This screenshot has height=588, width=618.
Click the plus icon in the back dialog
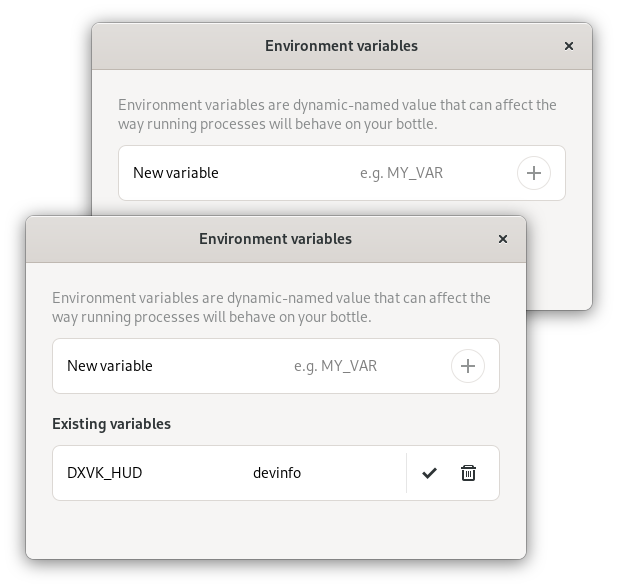click(x=533, y=173)
